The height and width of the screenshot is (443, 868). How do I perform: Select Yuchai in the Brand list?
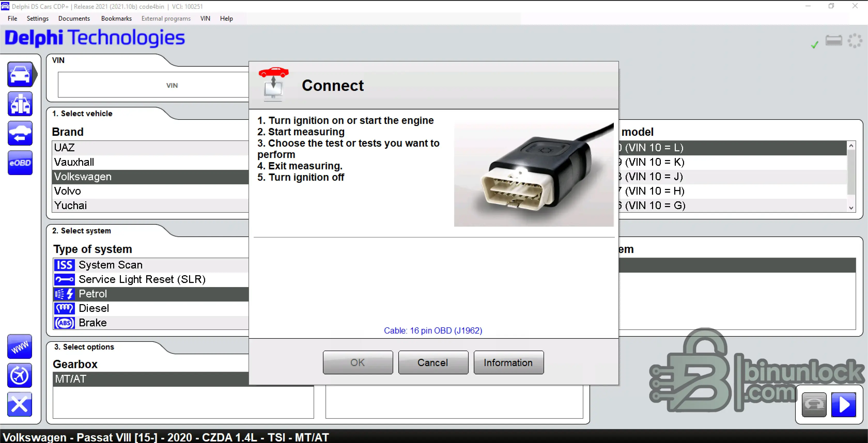coord(150,206)
